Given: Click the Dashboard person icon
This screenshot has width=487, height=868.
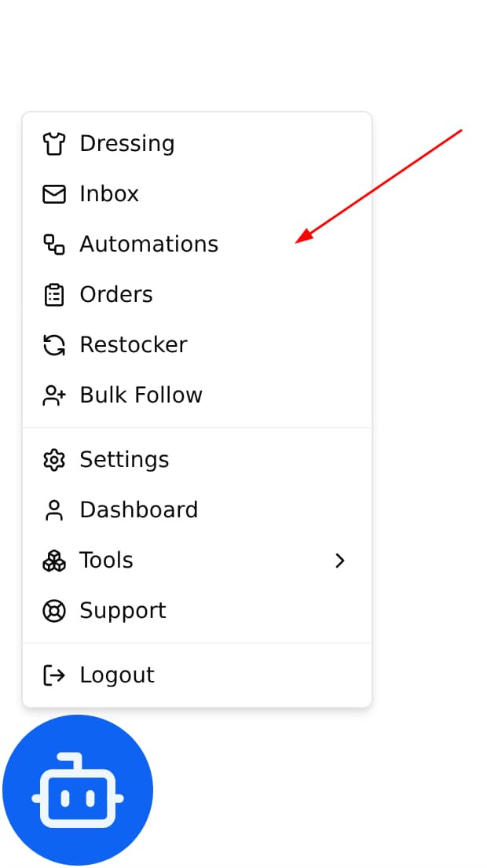Looking at the screenshot, I should [x=53, y=510].
